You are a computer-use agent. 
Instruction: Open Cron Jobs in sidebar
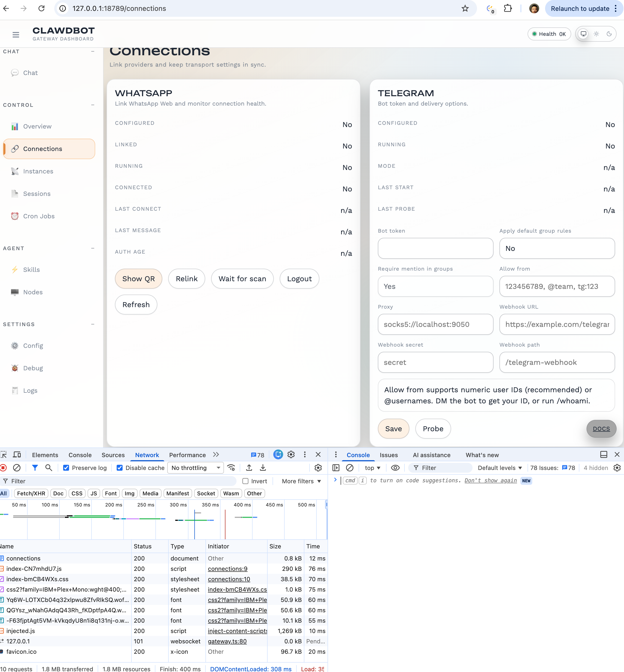[38, 216]
